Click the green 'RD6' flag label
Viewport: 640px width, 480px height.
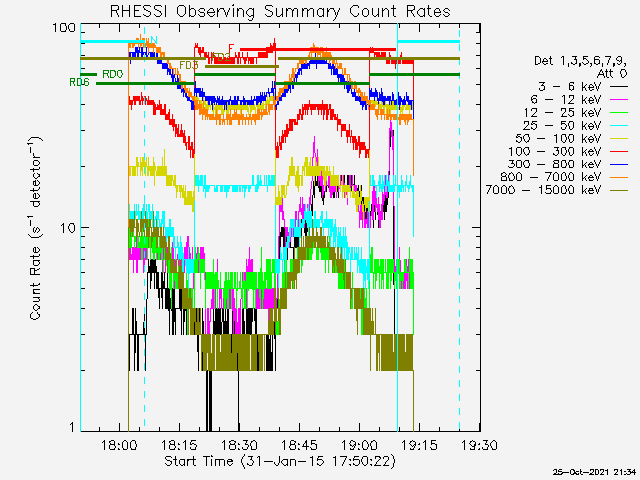tap(79, 82)
